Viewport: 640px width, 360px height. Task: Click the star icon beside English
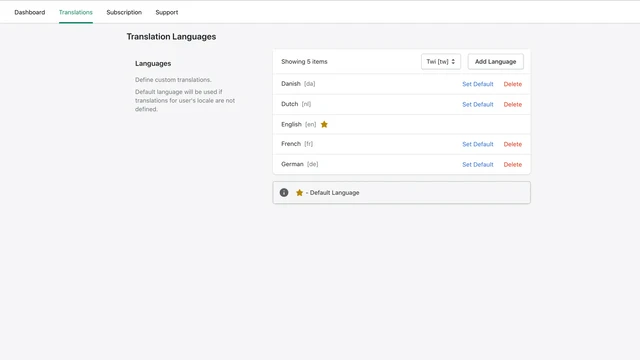pyautogui.click(x=324, y=124)
